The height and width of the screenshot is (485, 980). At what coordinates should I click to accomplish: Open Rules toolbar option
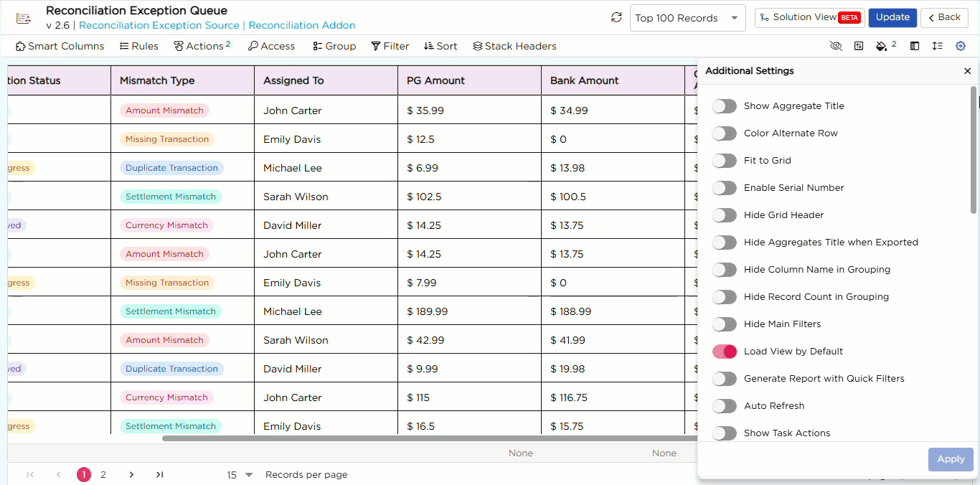click(x=139, y=46)
